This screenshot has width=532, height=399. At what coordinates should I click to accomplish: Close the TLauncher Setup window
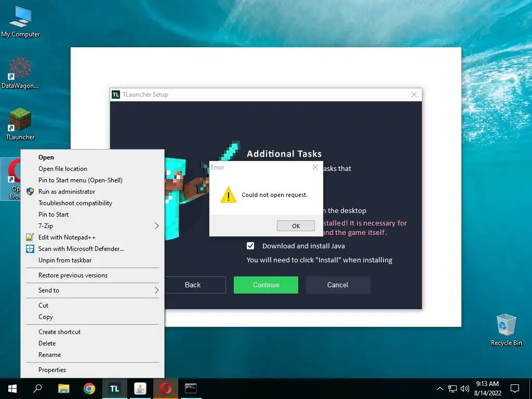pos(414,95)
